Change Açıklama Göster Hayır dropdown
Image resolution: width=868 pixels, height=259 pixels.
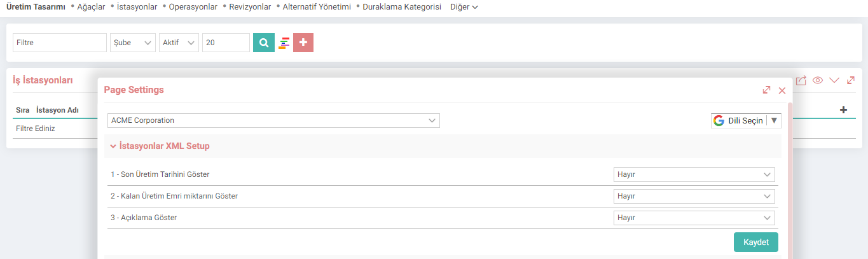pos(694,218)
